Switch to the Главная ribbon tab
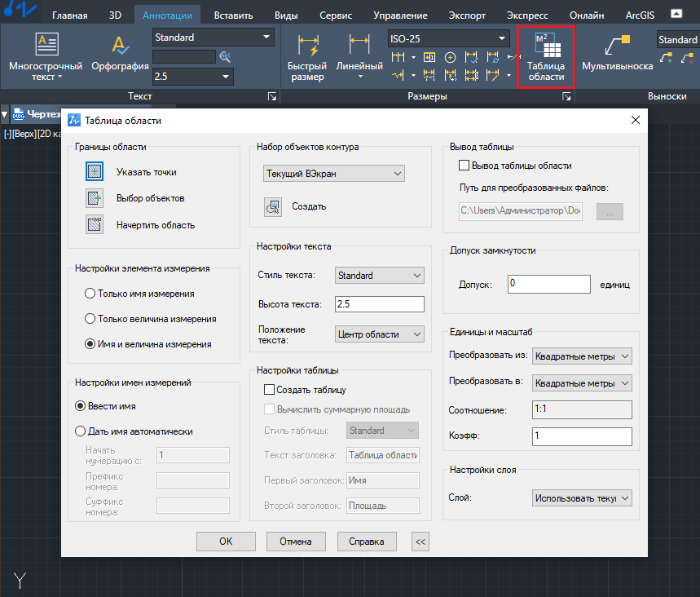 coord(69,15)
